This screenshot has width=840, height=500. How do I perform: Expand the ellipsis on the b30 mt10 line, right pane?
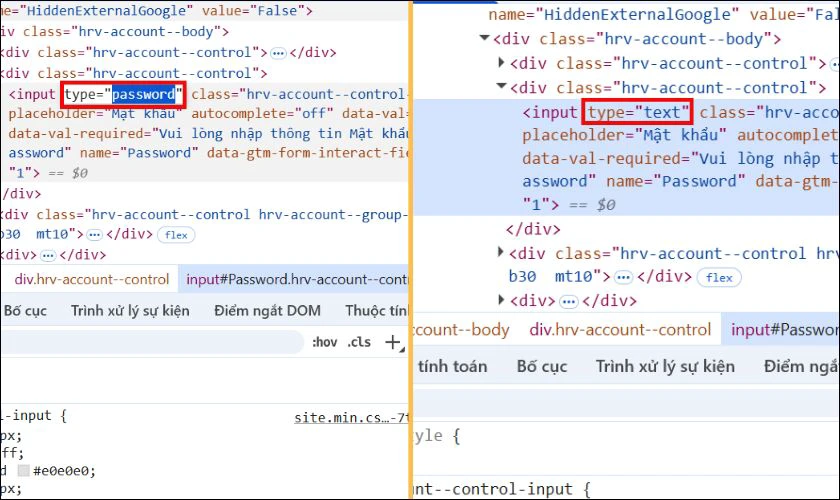coord(622,278)
